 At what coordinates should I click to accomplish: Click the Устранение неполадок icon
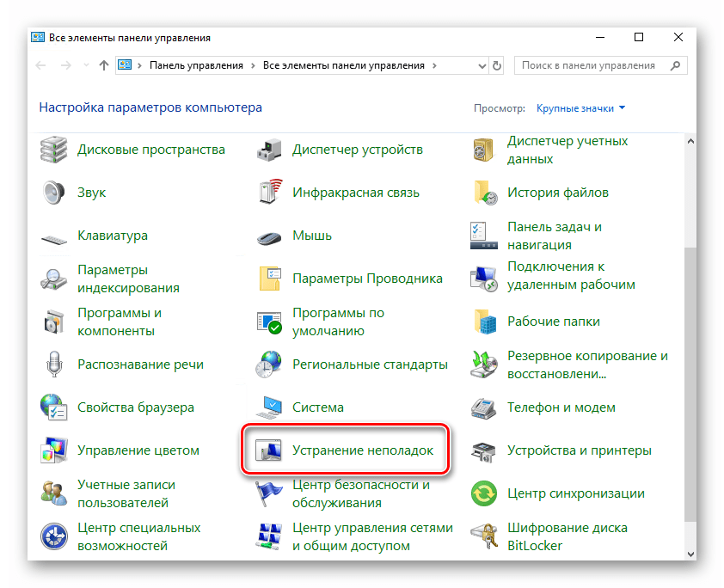coord(268,450)
